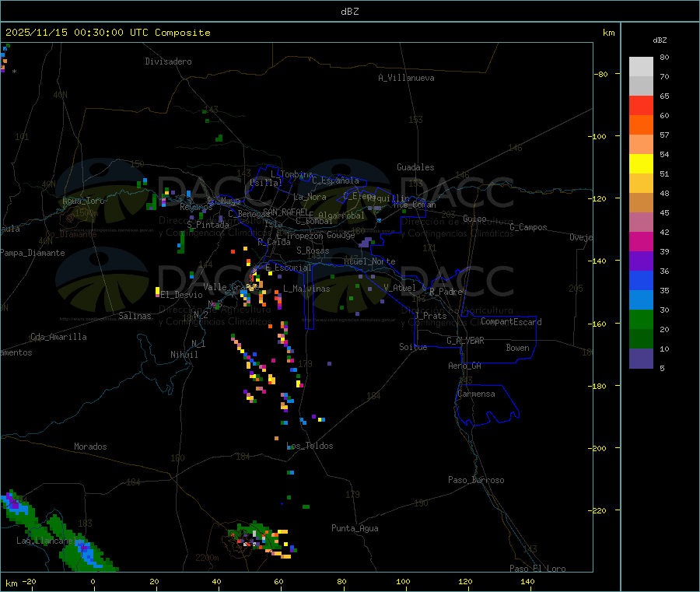Image resolution: width=700 pixels, height=592 pixels.
Task: Pick the magenta 39–42 dBZ legend swatch
Action: [641, 241]
